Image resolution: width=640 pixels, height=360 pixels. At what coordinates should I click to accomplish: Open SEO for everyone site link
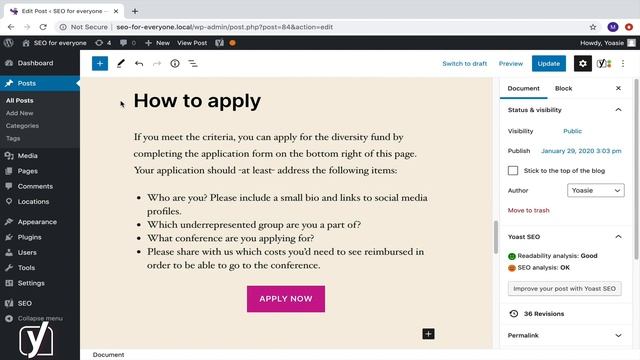tap(54, 43)
